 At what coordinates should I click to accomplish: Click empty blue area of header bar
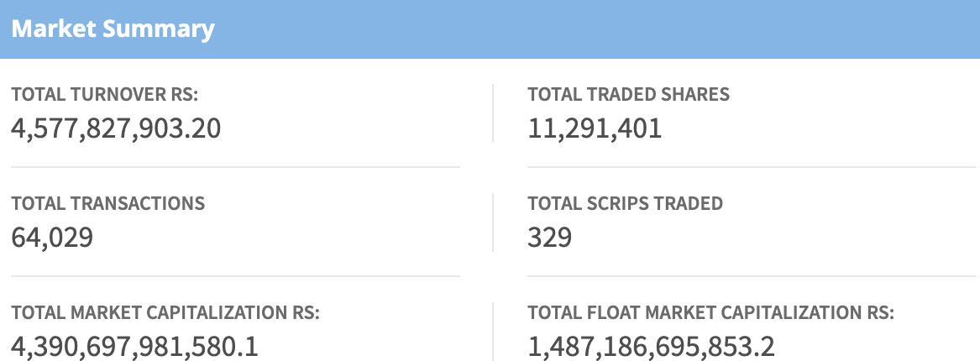pos(588,29)
